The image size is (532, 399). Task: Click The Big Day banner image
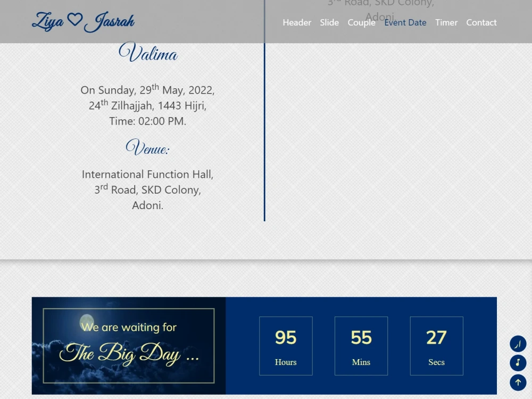129,346
